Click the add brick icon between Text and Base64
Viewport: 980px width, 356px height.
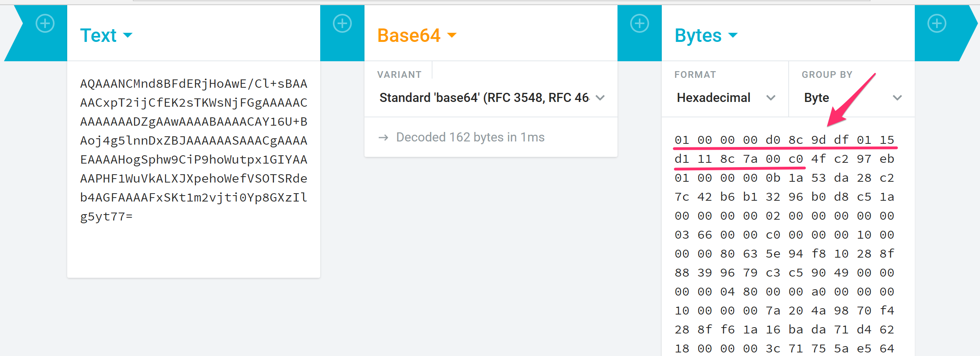point(342,23)
